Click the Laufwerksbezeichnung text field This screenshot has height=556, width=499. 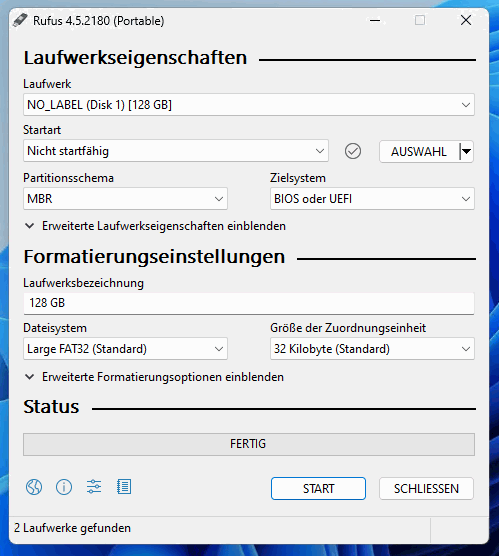point(249,303)
